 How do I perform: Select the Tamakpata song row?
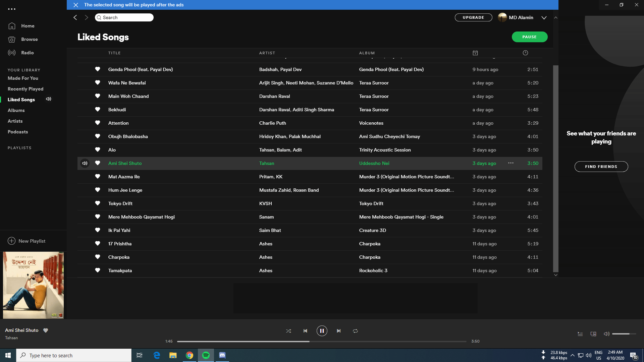pos(310,270)
